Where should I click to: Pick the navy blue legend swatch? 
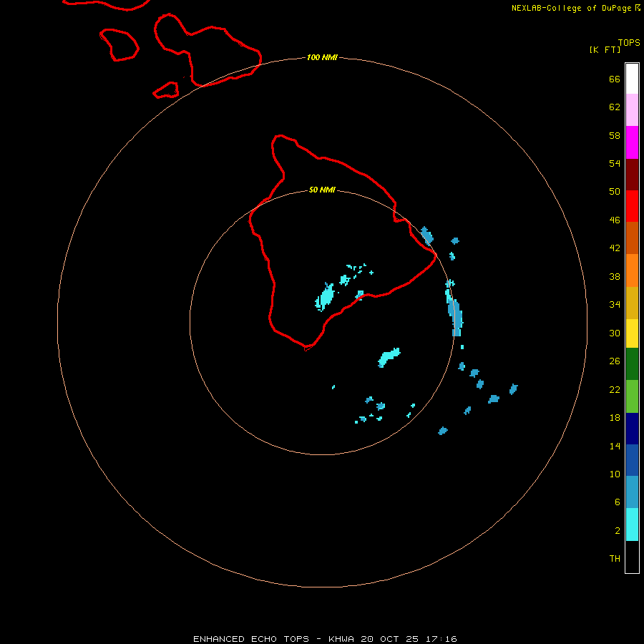[632, 429]
